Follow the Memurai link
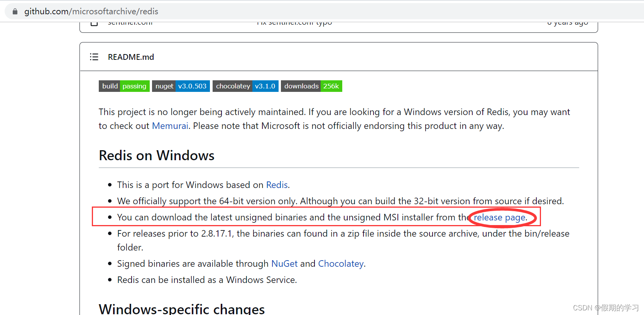The height and width of the screenshot is (315, 644). tap(170, 126)
